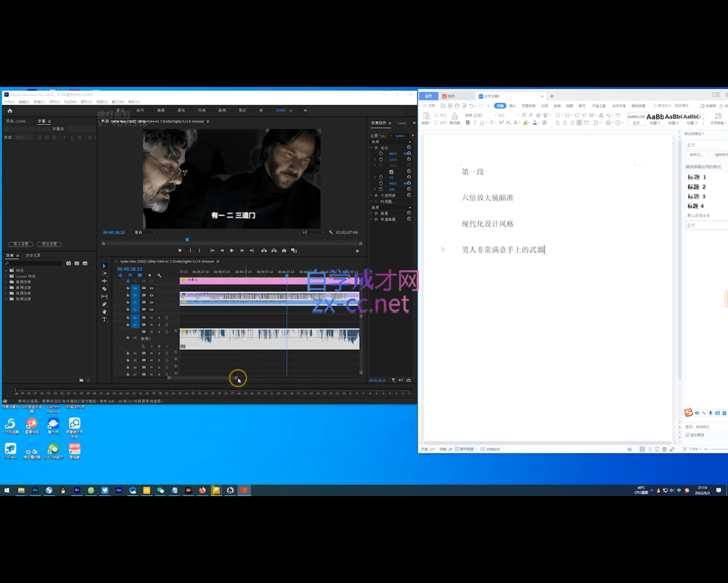Viewport: 728px width, 583px height.
Task: Mute audio track A1
Action: tap(151, 318)
